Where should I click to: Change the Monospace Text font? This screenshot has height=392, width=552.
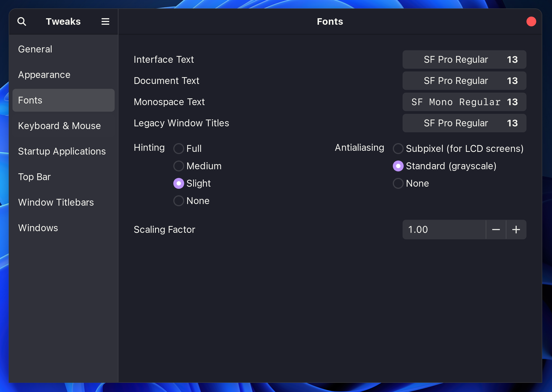(x=464, y=102)
